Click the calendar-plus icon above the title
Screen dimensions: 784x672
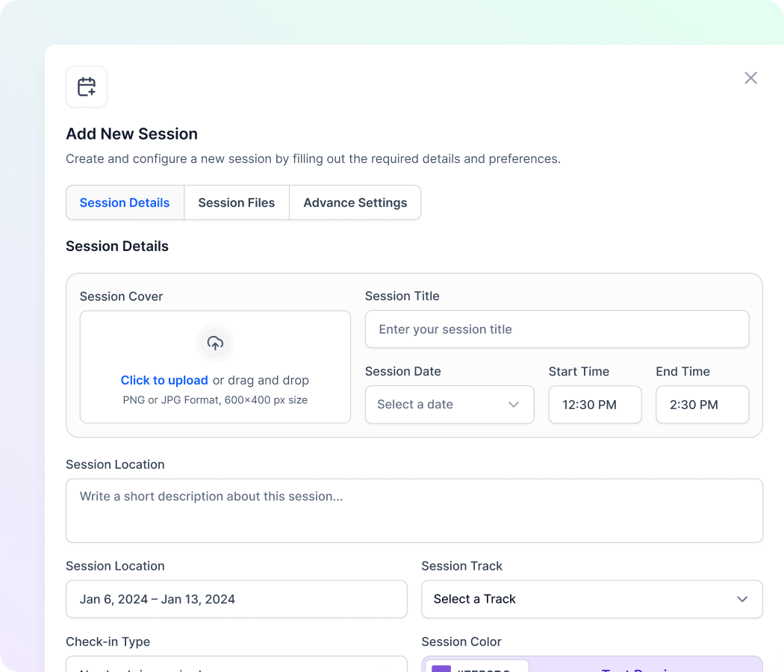click(x=87, y=87)
